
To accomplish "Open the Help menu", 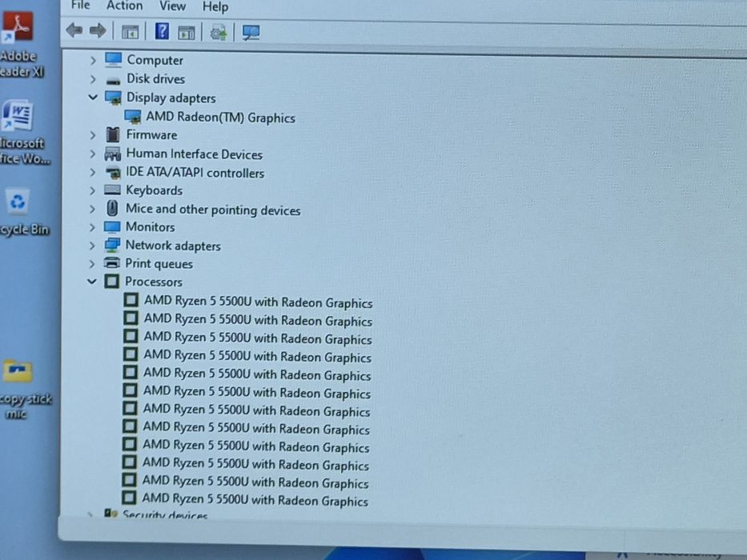I will pyautogui.click(x=215, y=6).
